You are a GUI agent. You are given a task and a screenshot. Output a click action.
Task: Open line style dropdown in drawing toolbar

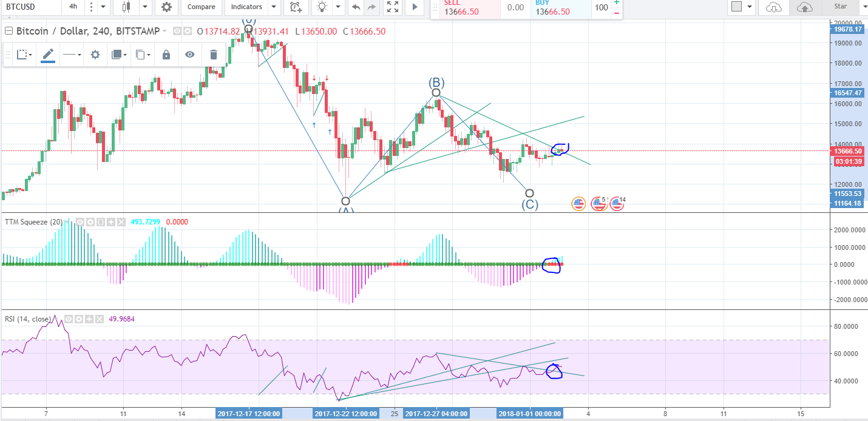point(72,55)
